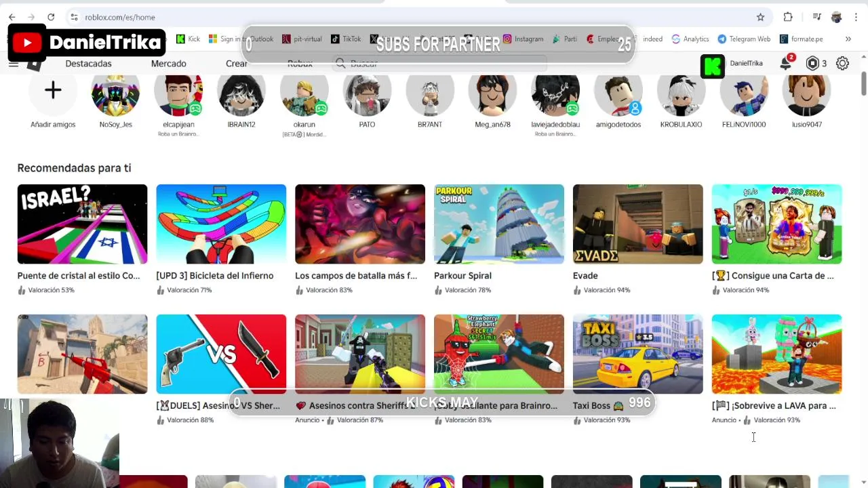Open the Roblox notifications bell
Image resolution: width=868 pixels, height=488 pixels.
click(x=785, y=64)
